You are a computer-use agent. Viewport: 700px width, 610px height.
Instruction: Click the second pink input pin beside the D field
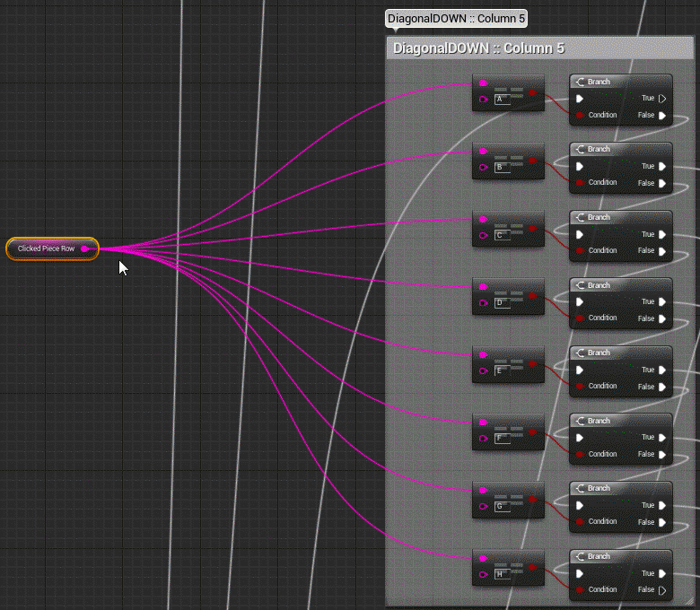pos(483,303)
